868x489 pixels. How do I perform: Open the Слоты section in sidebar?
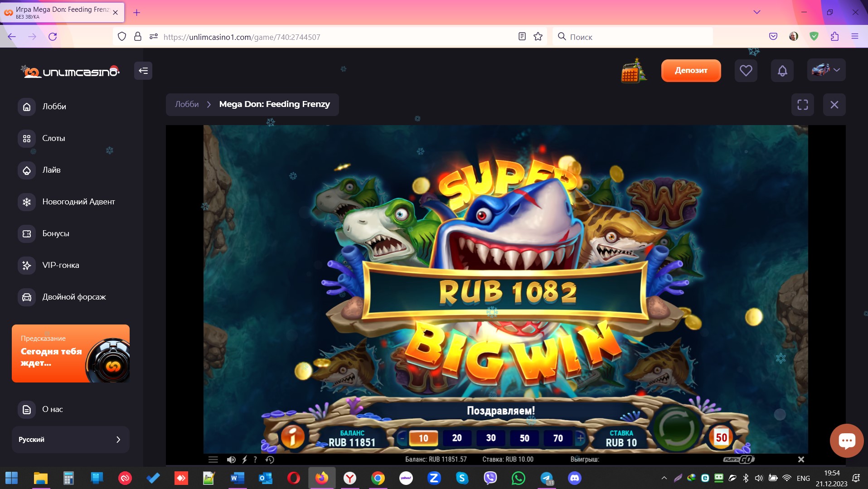53,138
